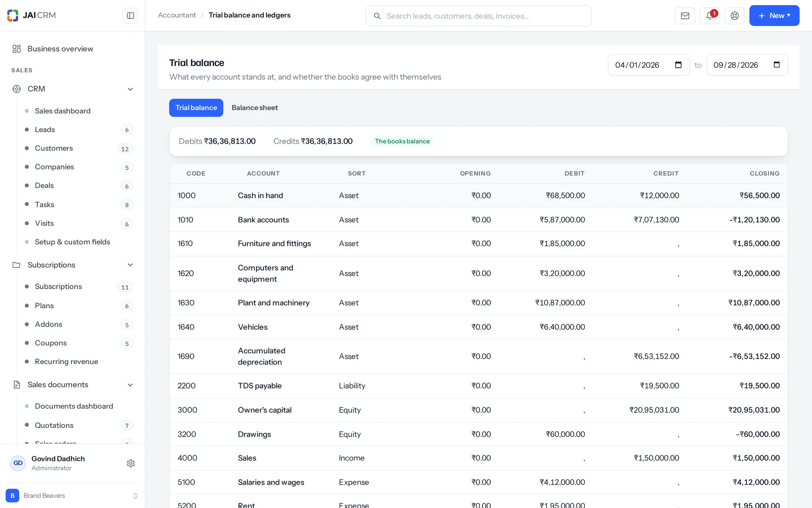Collapse the Sales documents chevron

(x=130, y=385)
